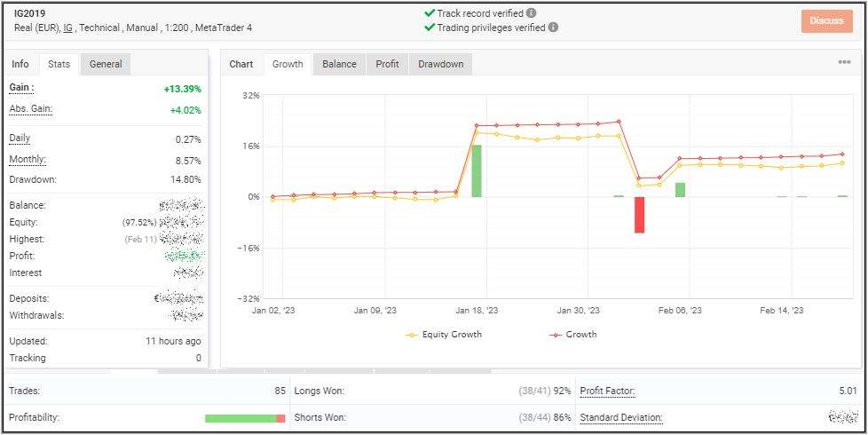
Task: Click the underlined Gain label
Action: (x=21, y=88)
